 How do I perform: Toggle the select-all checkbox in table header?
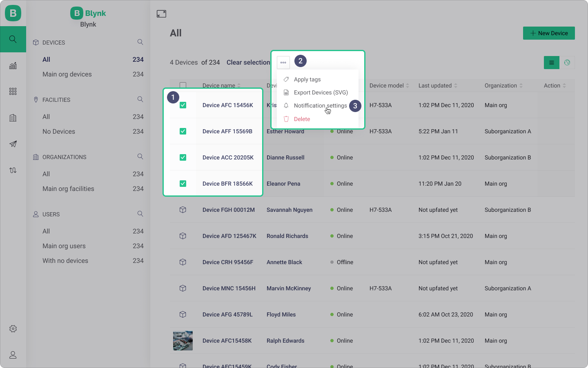[183, 85]
